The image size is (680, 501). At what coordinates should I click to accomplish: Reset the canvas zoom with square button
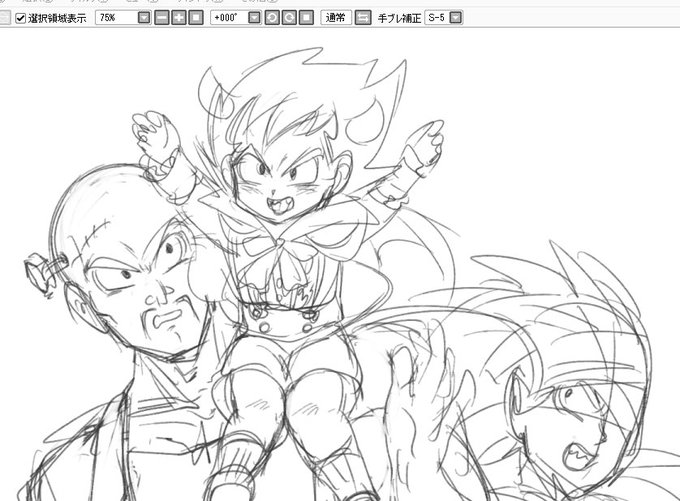pyautogui.click(x=196, y=18)
